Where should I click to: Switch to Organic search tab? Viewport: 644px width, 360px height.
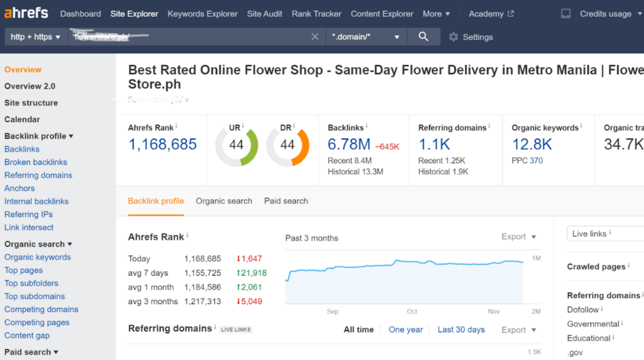pyautogui.click(x=224, y=201)
